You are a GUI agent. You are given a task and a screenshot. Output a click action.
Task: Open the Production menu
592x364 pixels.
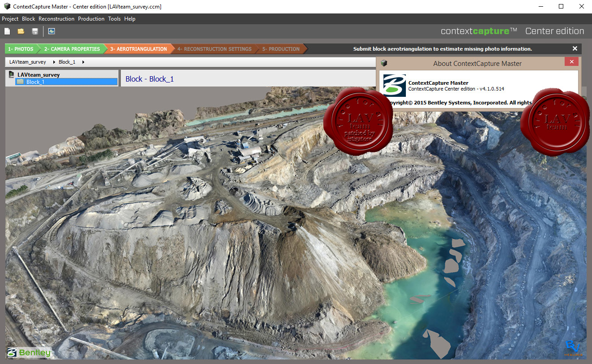(91, 19)
